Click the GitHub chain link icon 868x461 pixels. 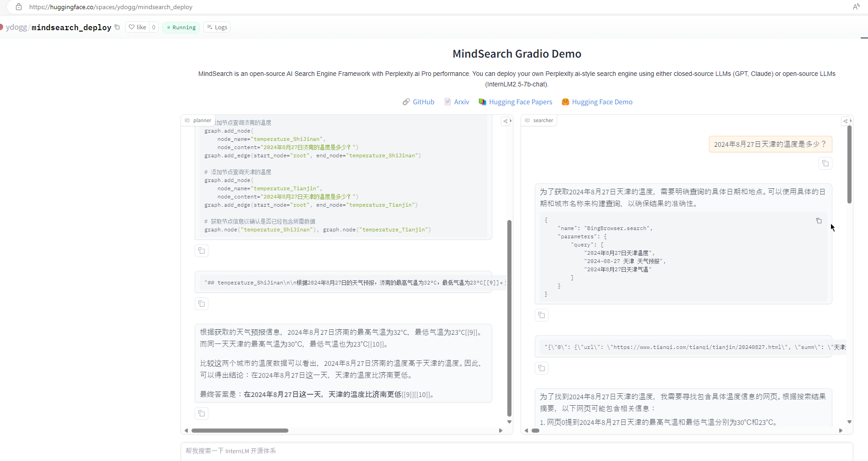406,102
